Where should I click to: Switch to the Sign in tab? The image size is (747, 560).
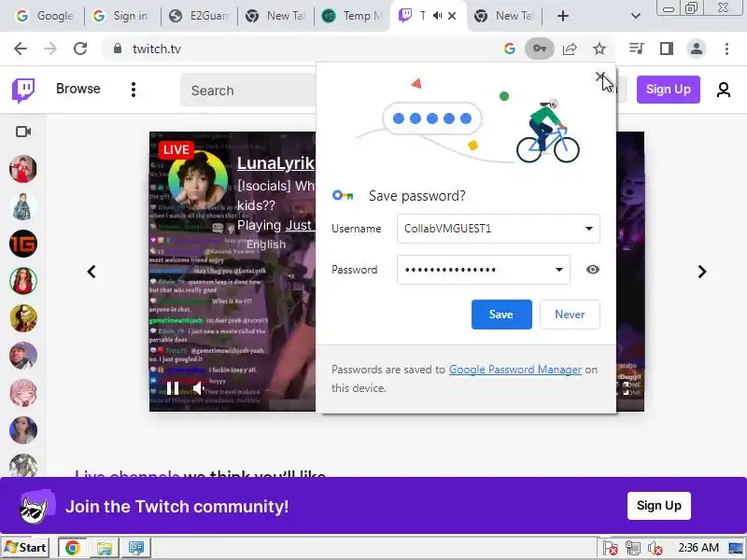click(120, 16)
